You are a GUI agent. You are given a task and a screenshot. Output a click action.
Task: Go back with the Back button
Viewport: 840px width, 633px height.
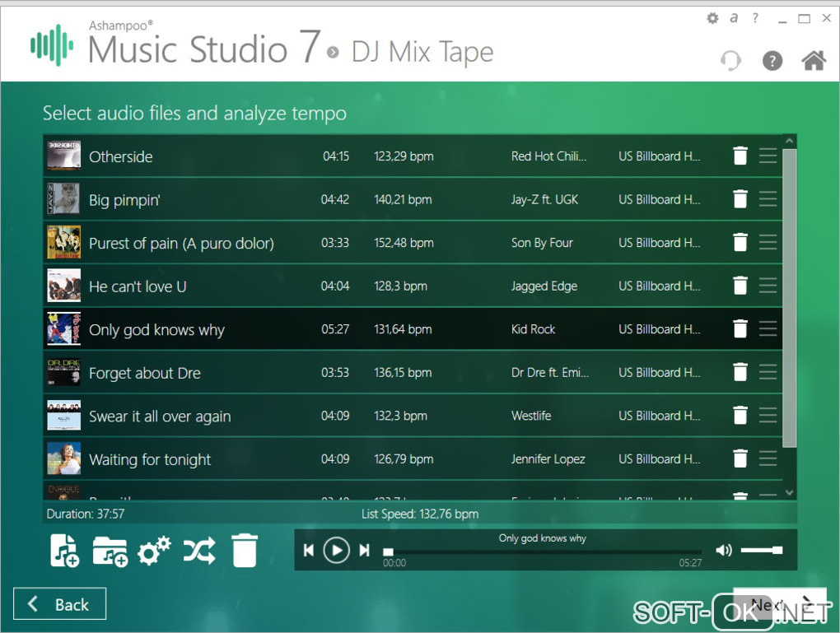[59, 604]
